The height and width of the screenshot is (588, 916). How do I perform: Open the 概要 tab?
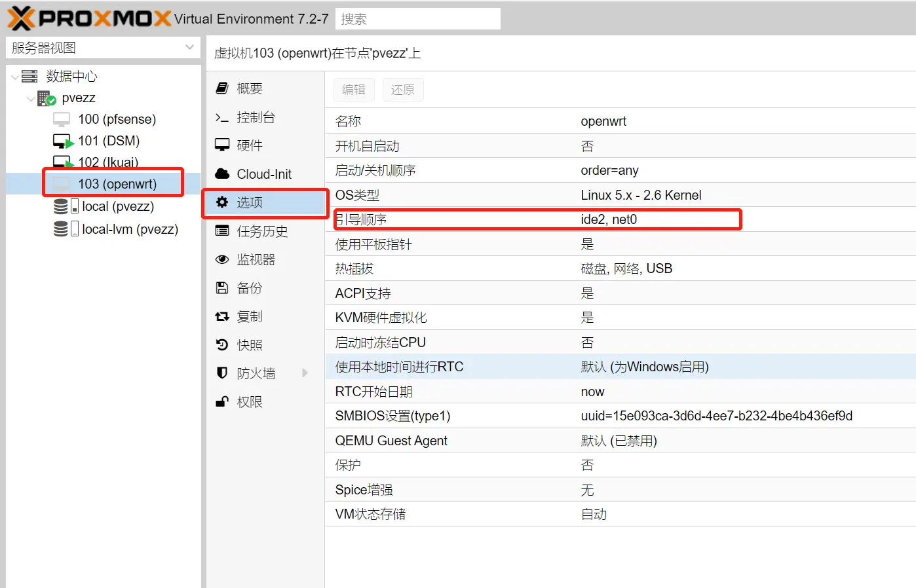coord(265,88)
